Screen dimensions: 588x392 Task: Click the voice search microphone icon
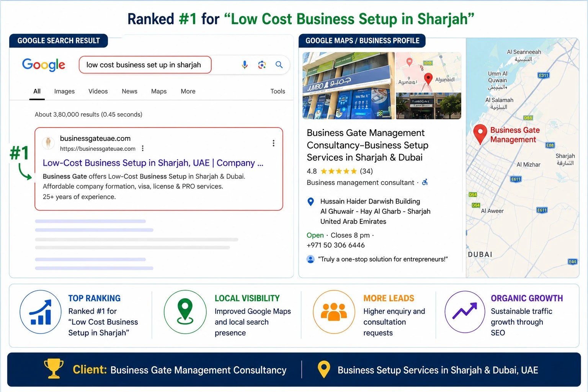245,65
